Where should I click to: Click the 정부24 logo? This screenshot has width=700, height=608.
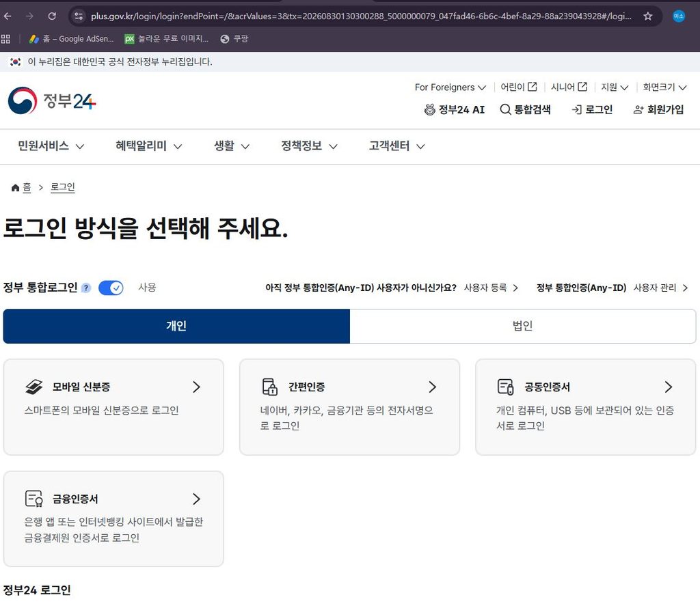[x=52, y=101]
